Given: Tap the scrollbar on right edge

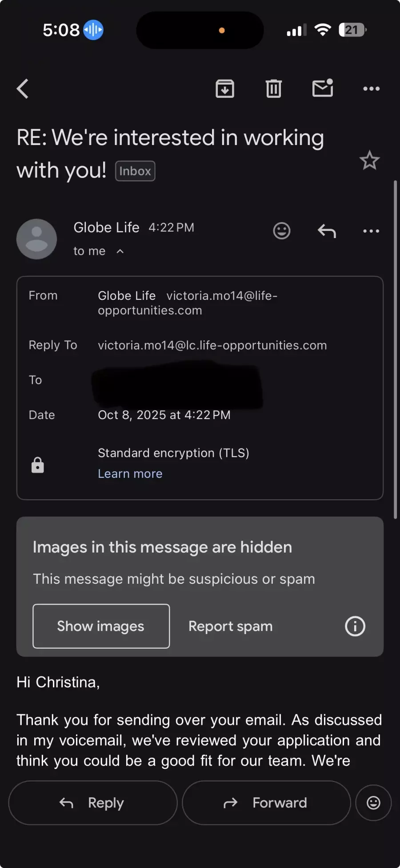Looking at the screenshot, I should click(395, 349).
